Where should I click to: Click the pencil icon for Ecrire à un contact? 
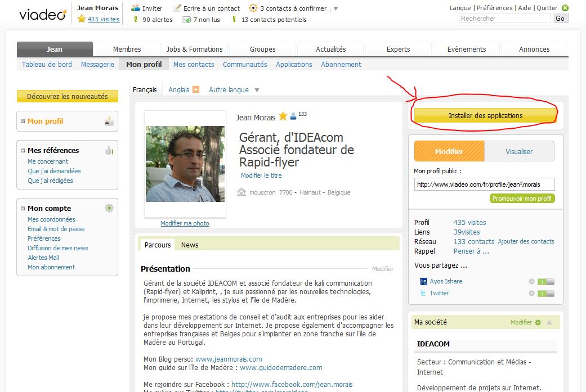tap(177, 8)
